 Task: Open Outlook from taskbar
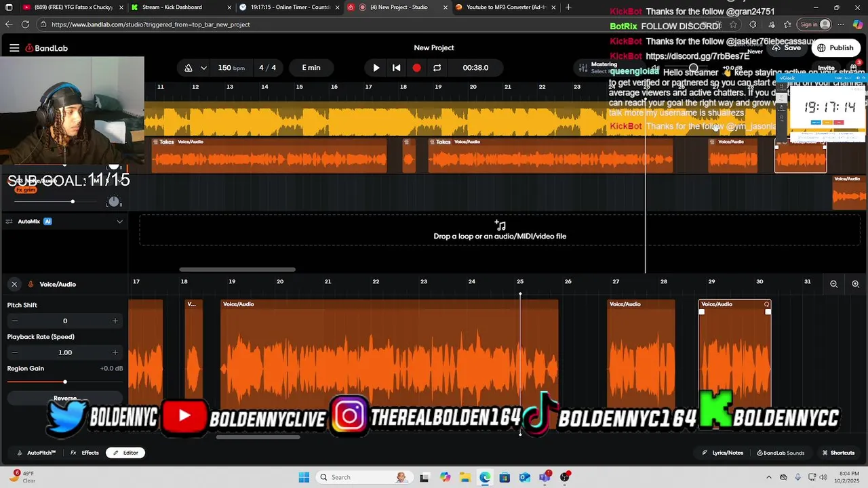click(x=525, y=477)
